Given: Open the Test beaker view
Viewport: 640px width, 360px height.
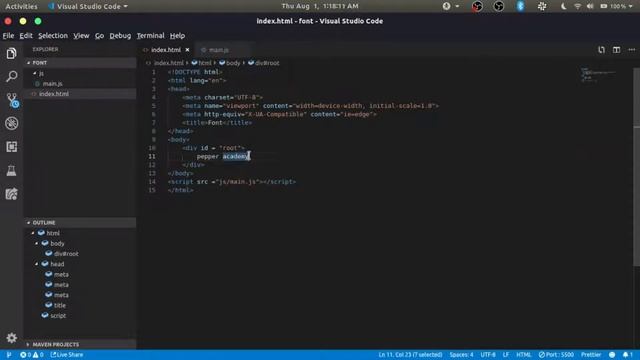Looking at the screenshot, I should coord(11,170).
